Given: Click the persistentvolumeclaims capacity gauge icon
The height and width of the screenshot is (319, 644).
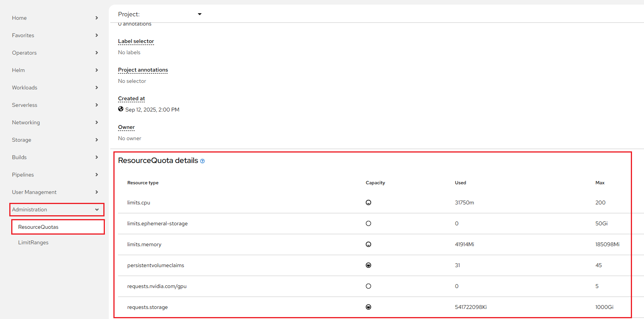Looking at the screenshot, I should pyautogui.click(x=368, y=265).
